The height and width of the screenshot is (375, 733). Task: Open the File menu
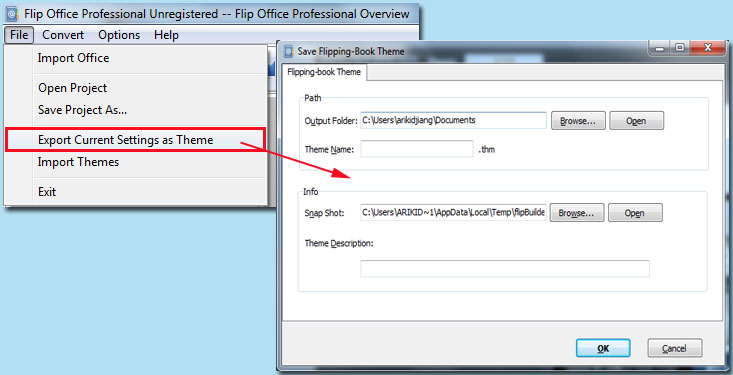click(x=19, y=35)
